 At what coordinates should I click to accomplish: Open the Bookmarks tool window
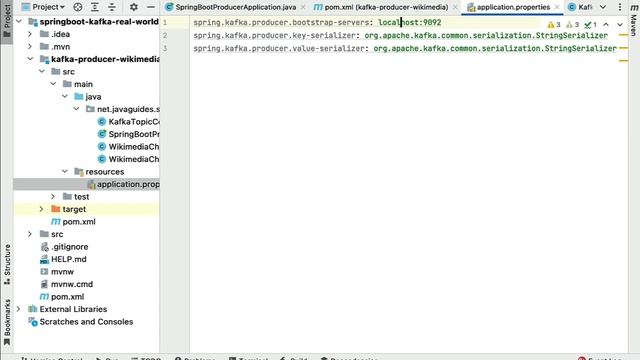7,322
